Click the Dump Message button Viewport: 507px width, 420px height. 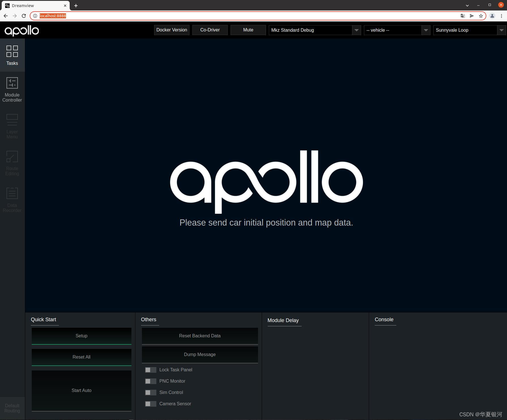200,355
